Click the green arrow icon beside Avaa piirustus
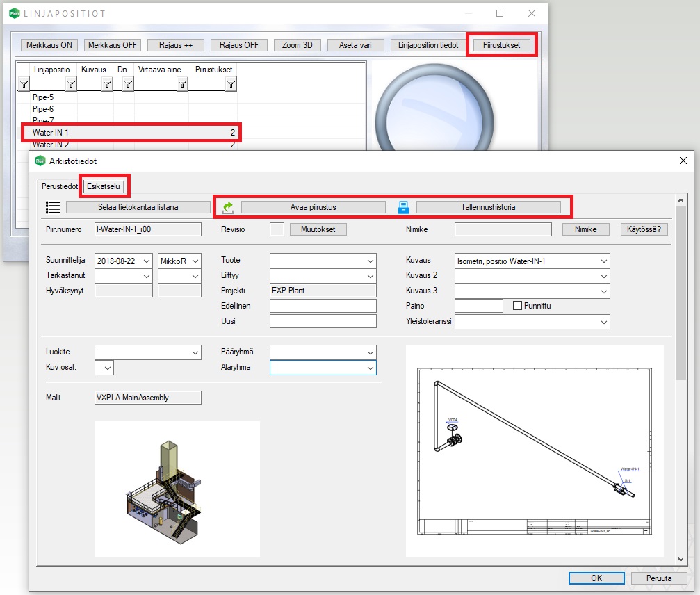 (x=227, y=207)
